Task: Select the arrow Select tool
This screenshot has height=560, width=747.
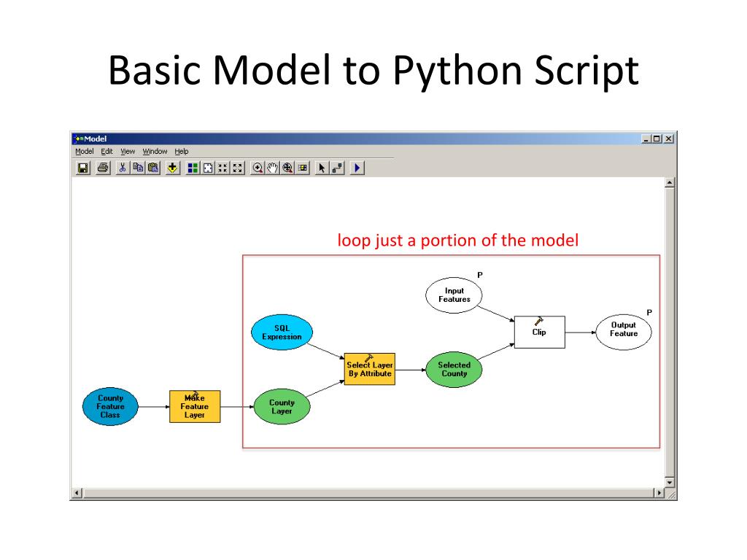Action: (x=322, y=168)
